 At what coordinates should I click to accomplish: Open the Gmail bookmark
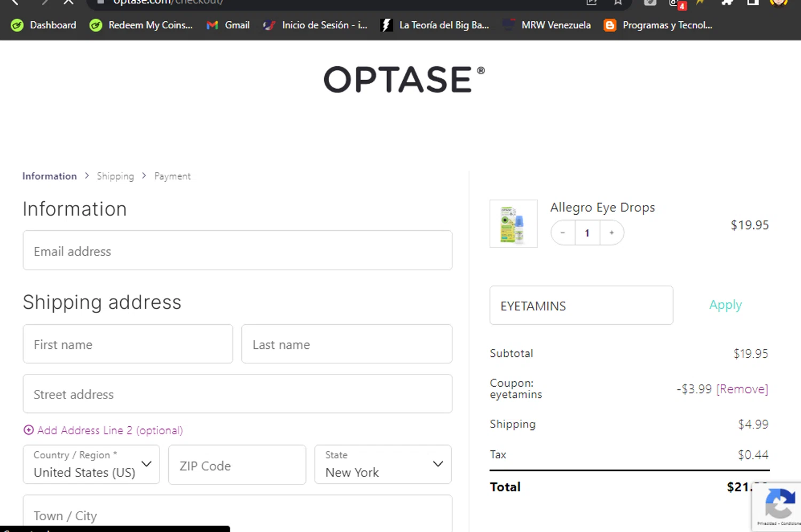pyautogui.click(x=228, y=25)
